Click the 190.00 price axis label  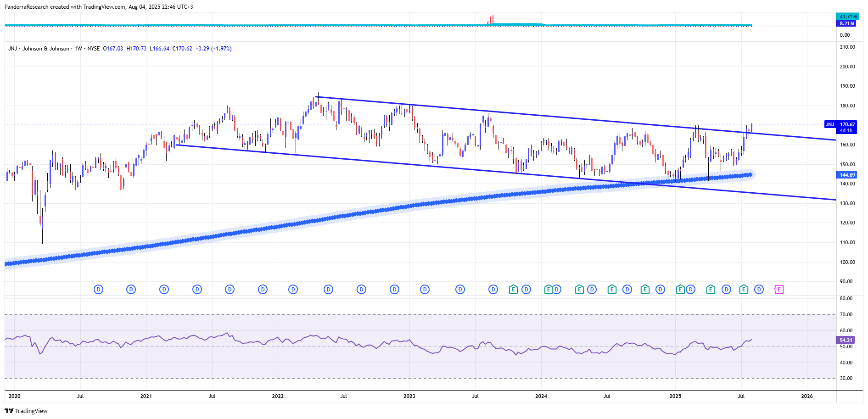847,86
